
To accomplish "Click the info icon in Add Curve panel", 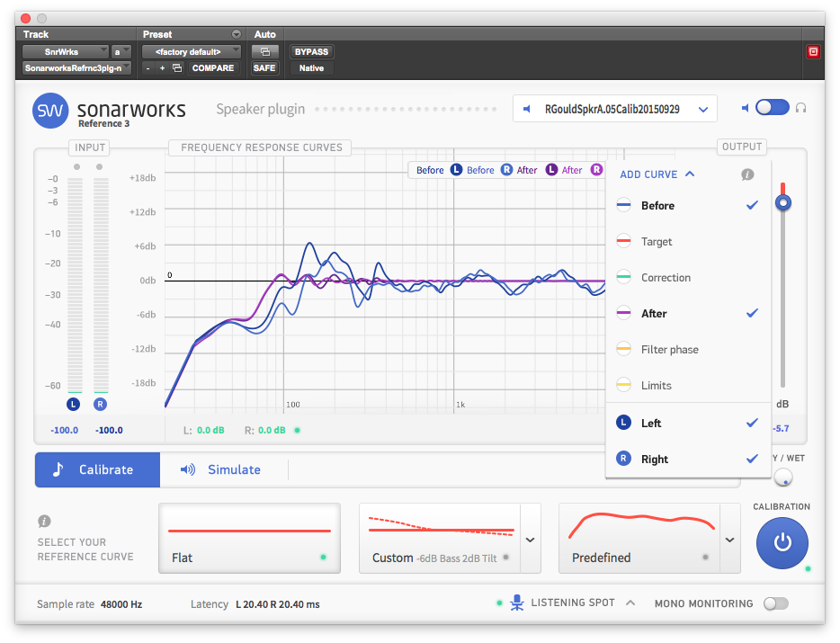I will [x=746, y=174].
